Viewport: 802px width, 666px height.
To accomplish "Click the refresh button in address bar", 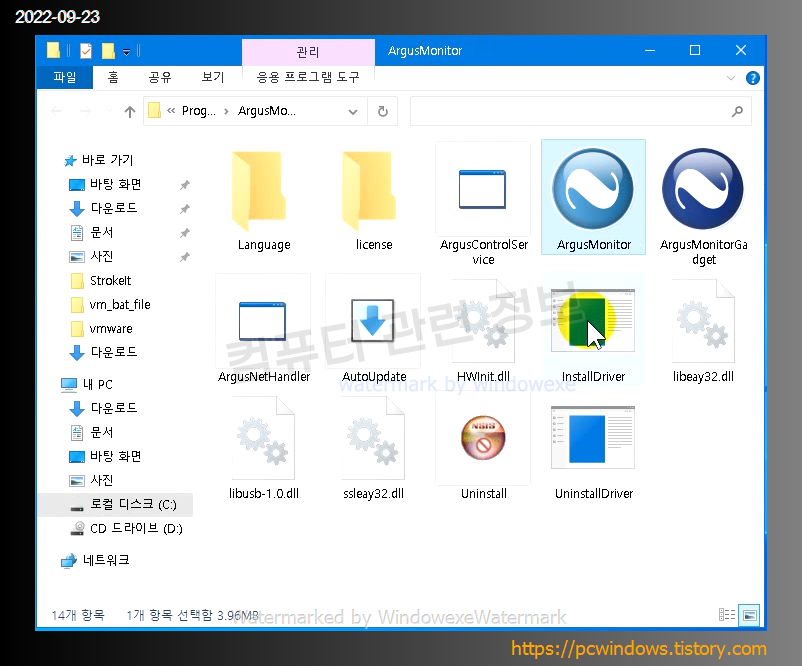I will click(383, 111).
